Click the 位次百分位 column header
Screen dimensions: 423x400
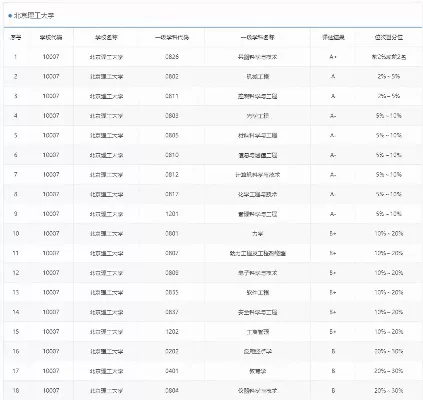pyautogui.click(x=389, y=37)
